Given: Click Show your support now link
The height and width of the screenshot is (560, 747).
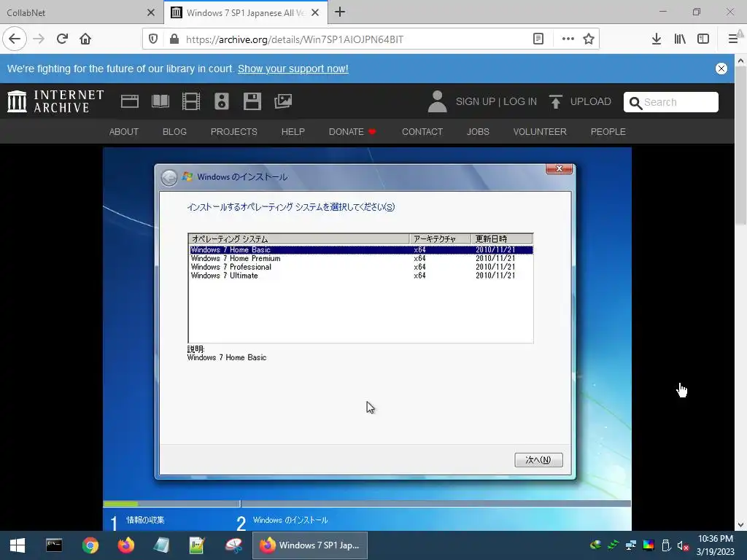Looking at the screenshot, I should tap(293, 69).
